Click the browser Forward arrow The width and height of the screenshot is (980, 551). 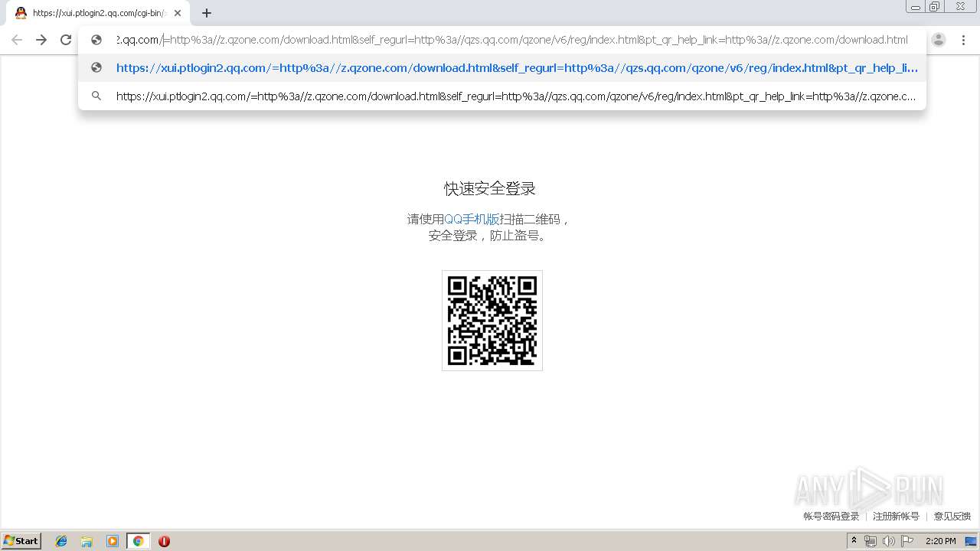click(41, 40)
